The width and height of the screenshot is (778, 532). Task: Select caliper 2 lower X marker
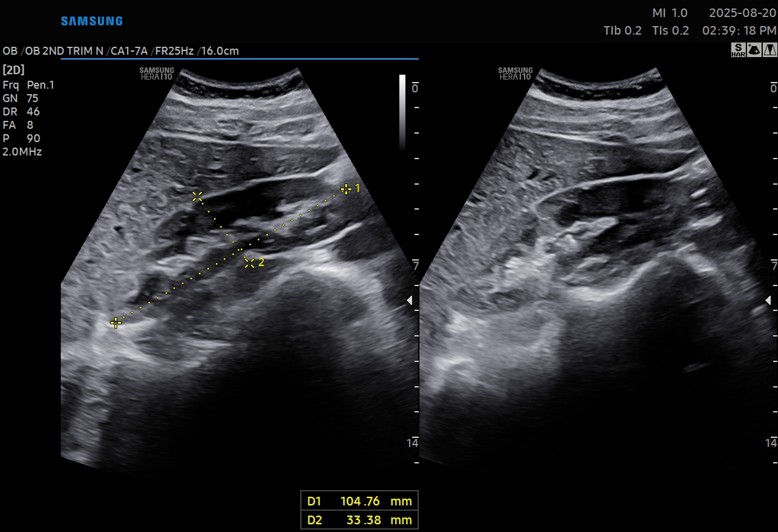click(249, 263)
